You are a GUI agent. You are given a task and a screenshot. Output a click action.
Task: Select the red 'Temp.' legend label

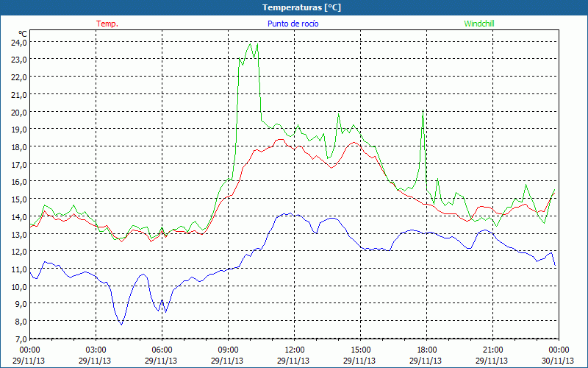coord(107,24)
